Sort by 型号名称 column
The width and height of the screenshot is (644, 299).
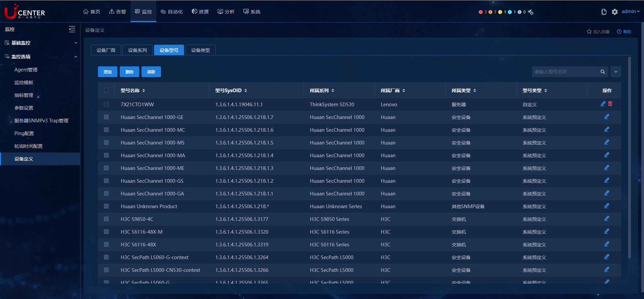point(144,91)
